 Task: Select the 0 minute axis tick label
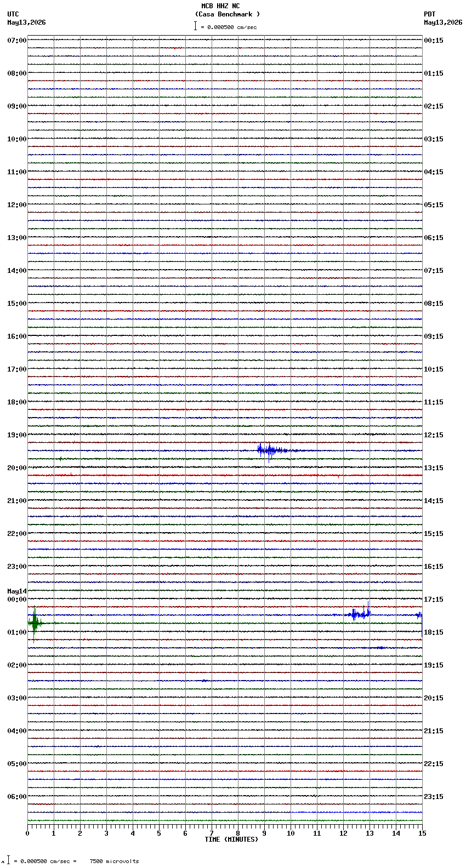[27, 833]
